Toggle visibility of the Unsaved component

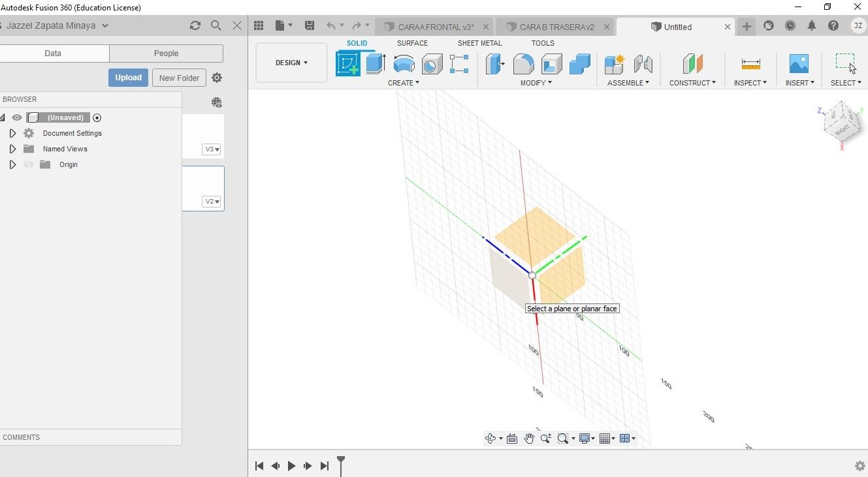tap(17, 117)
